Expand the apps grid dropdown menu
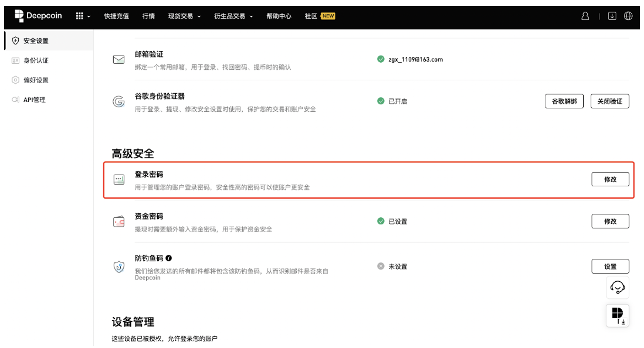Viewport: 644px width, 348px height. (x=83, y=16)
